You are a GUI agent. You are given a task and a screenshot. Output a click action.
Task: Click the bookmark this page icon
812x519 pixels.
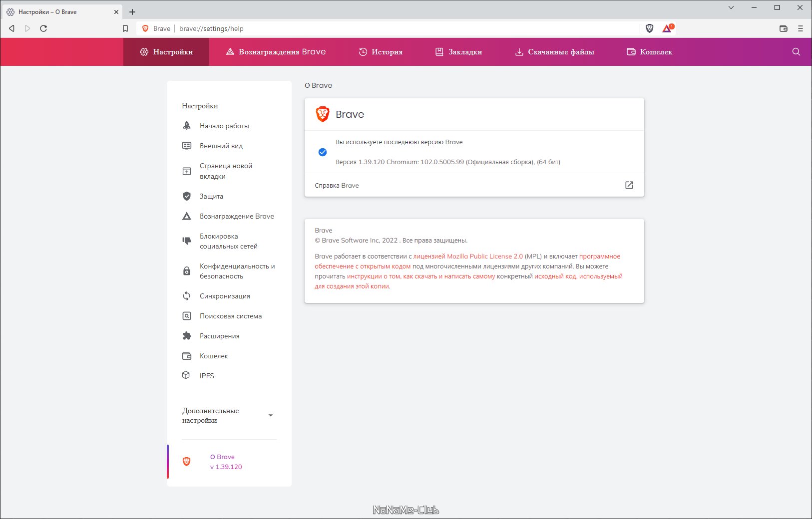click(x=125, y=28)
